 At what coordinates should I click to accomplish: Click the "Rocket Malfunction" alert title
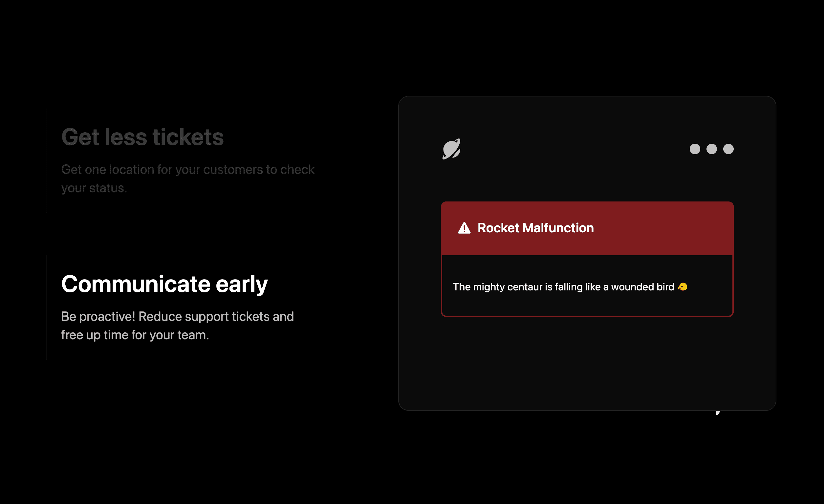pos(536,228)
